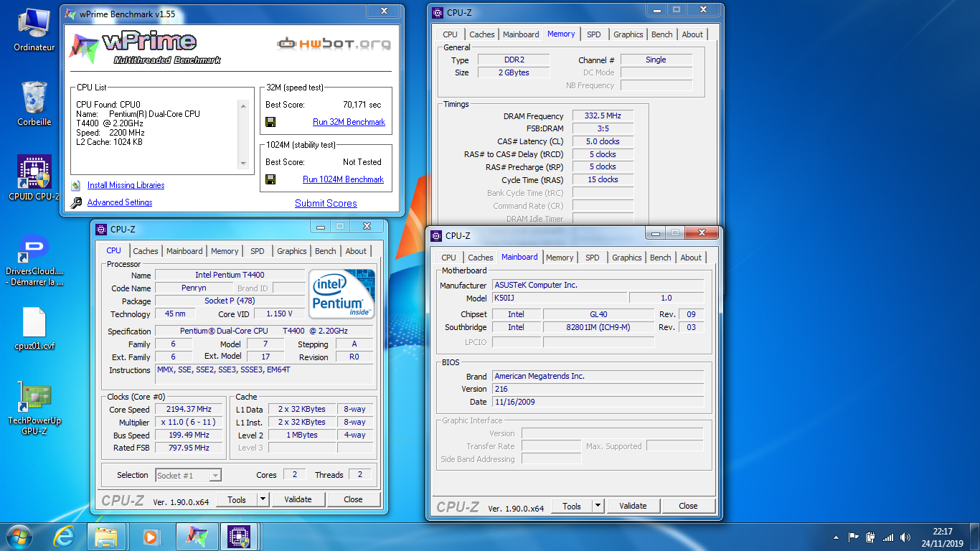Open Windows Media Player from the taskbar
The width and height of the screenshot is (980, 551).
150,536
